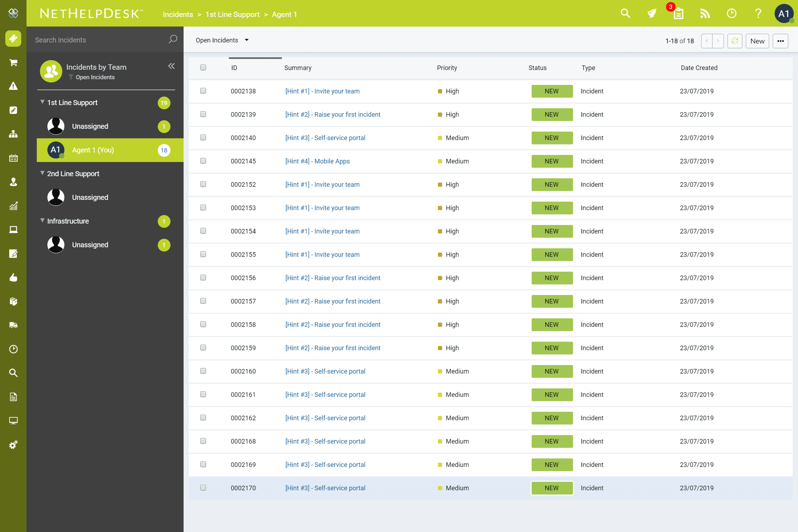Open settings via the gear icon
This screenshot has width=798, height=532.
[13, 445]
